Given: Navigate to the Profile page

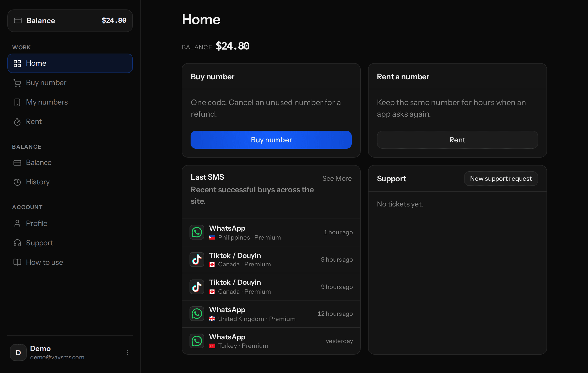Looking at the screenshot, I should click(x=70, y=223).
